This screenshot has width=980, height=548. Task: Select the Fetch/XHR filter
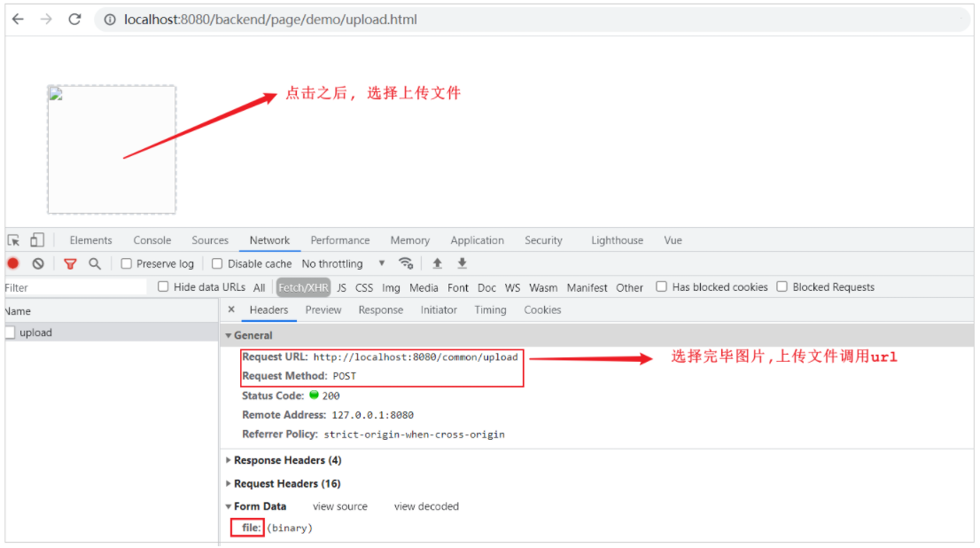pyautogui.click(x=303, y=287)
